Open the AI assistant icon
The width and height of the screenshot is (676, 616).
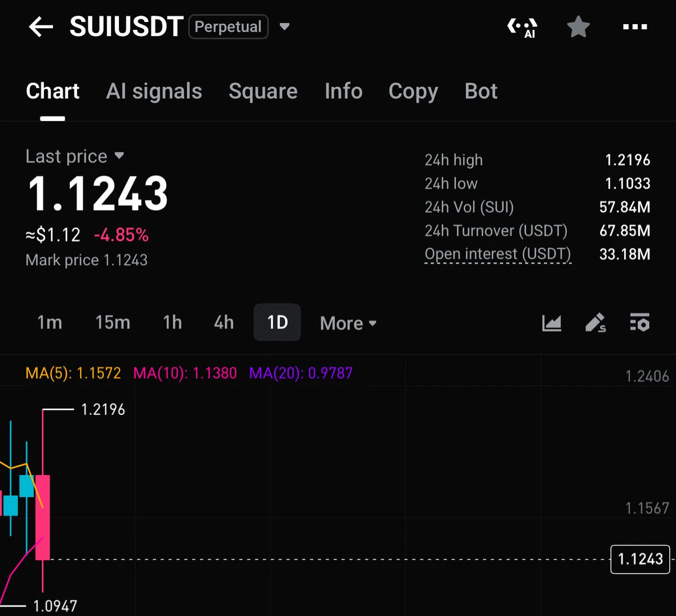[522, 27]
